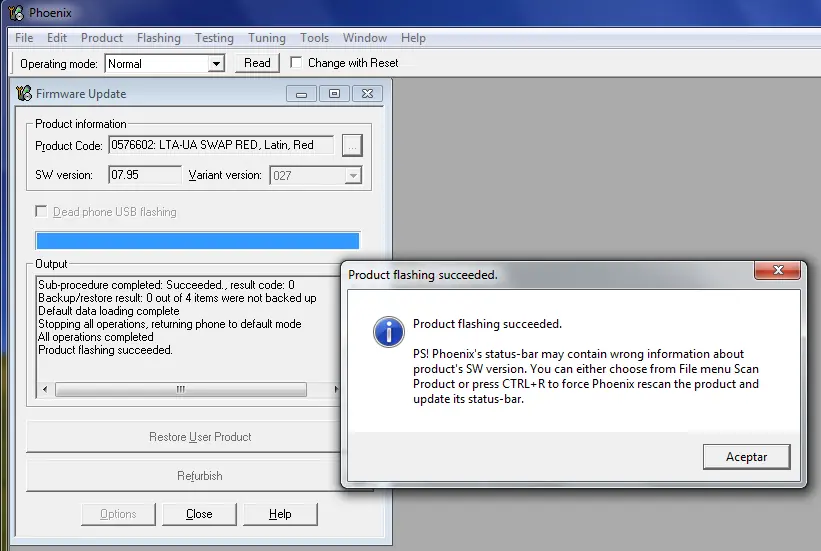Click the Output scrollbar left arrow

click(x=45, y=389)
